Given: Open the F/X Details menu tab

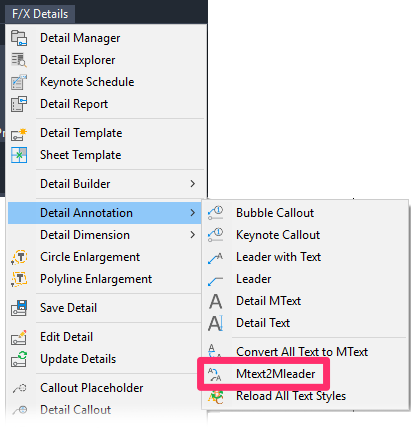Looking at the screenshot, I should click(40, 14).
